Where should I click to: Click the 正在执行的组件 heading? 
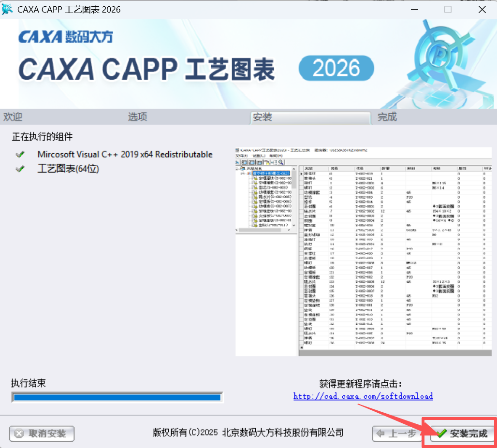point(42,137)
